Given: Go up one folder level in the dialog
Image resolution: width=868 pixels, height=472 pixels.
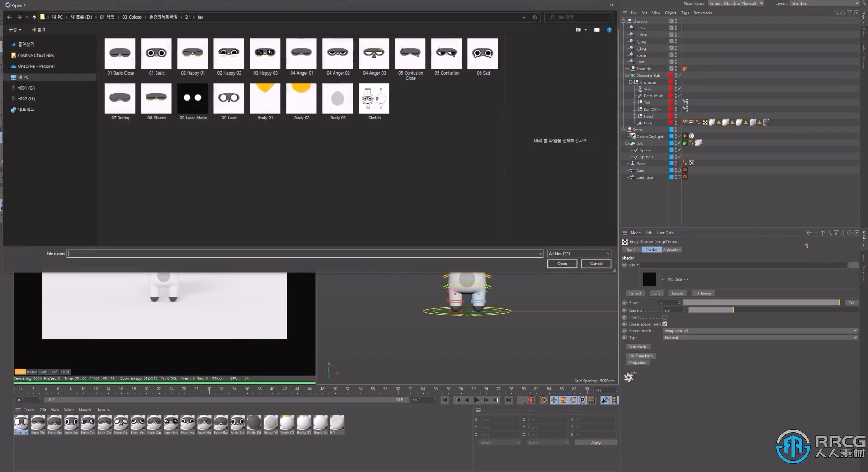Looking at the screenshot, I should (34, 17).
